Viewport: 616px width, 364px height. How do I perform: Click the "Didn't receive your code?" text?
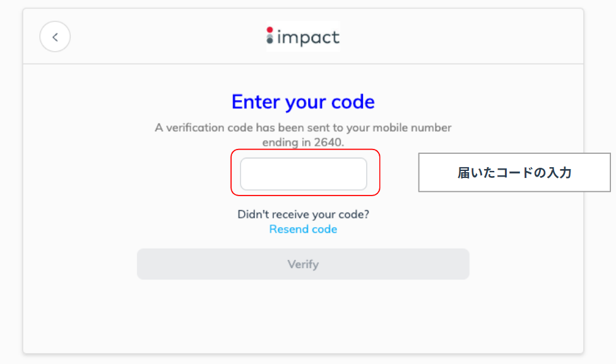tap(303, 214)
